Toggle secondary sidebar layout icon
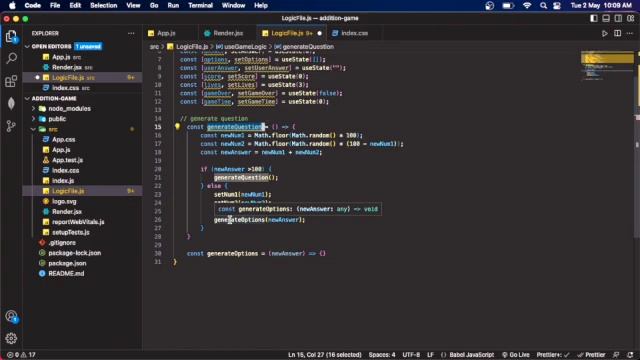The width and height of the screenshot is (640, 360). coord(618,18)
